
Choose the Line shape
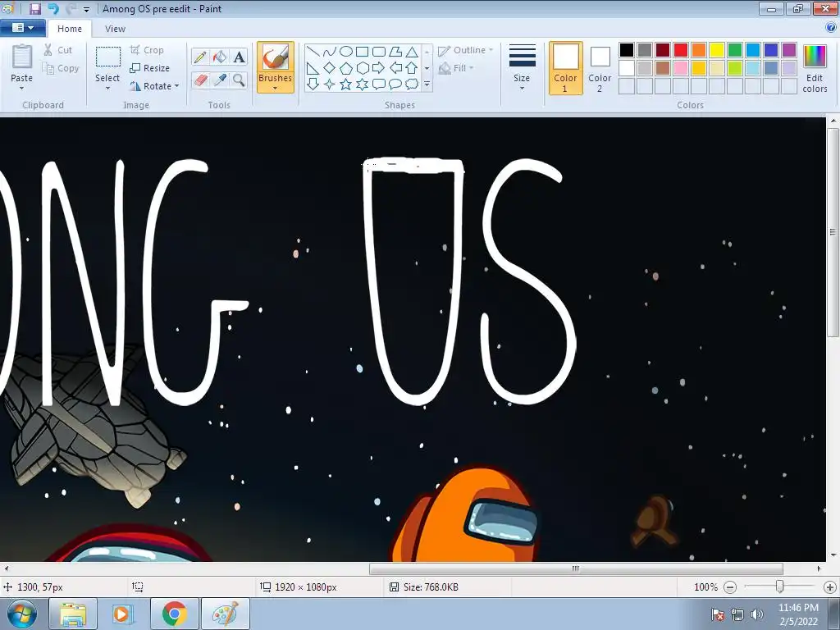click(313, 52)
